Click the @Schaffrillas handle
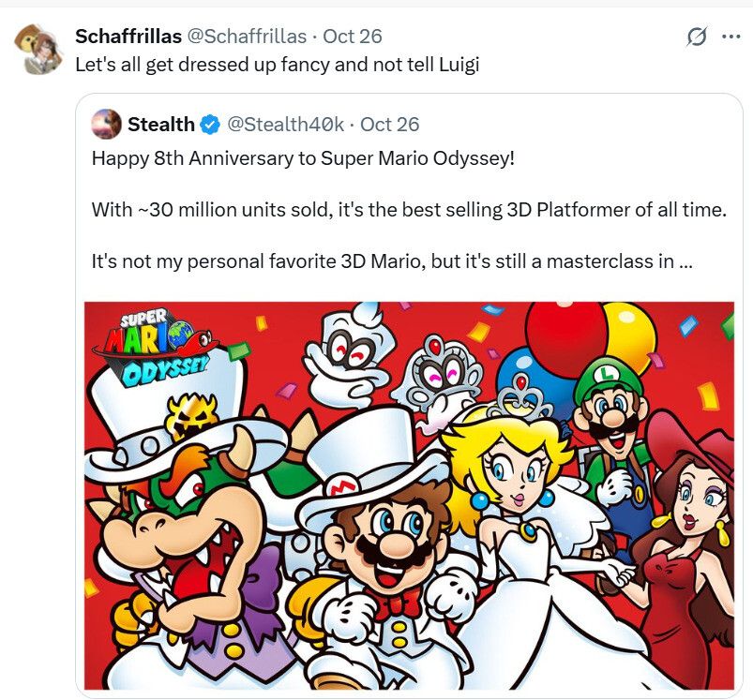 point(248,37)
